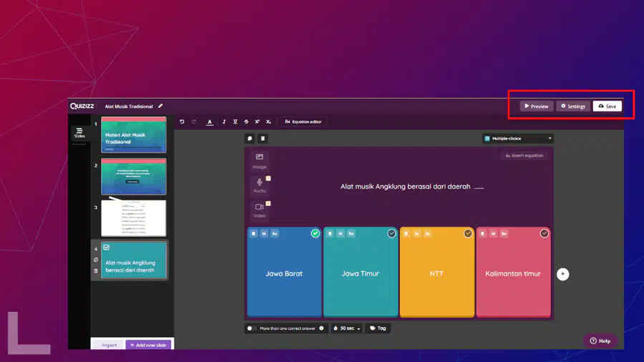Add a Tag to the question
Screen dimensions: 644x362
tap(378, 328)
